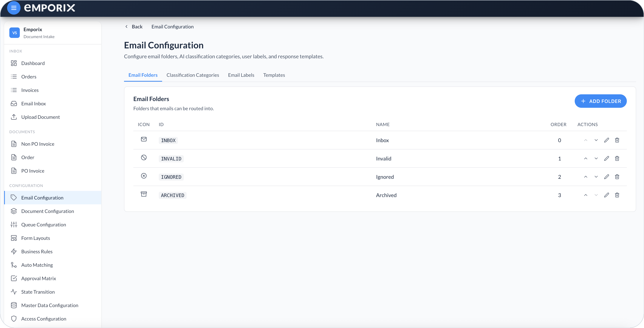Click the ban circle icon in INVALID row
The height and width of the screenshot is (328, 644).
144,157
